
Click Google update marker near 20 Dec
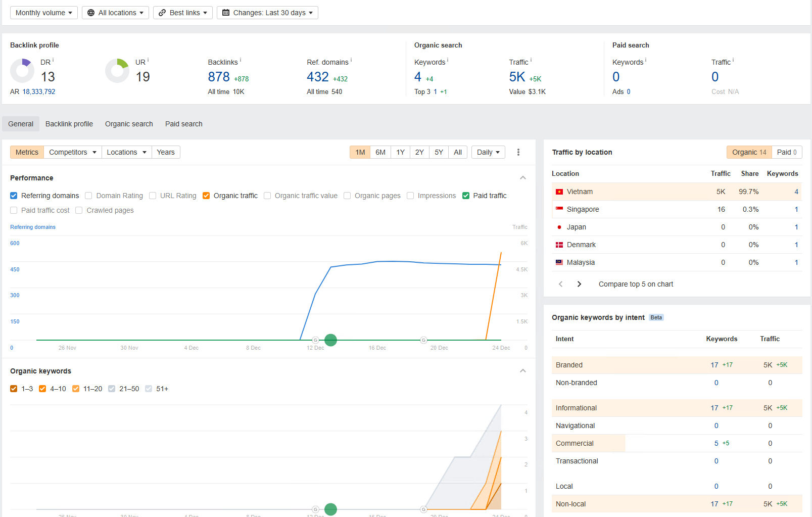(423, 340)
